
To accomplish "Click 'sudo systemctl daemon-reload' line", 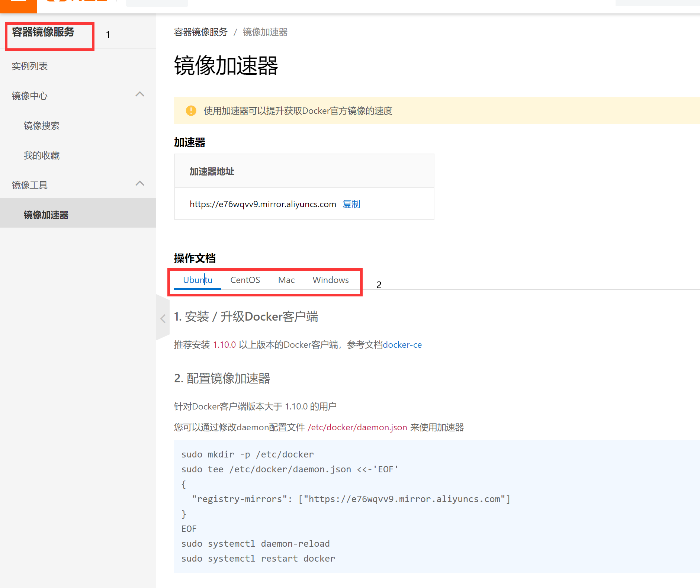I will point(256,544).
